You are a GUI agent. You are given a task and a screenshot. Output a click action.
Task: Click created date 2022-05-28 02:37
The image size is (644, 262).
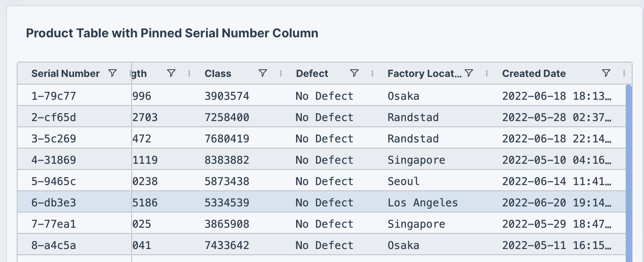click(x=557, y=117)
